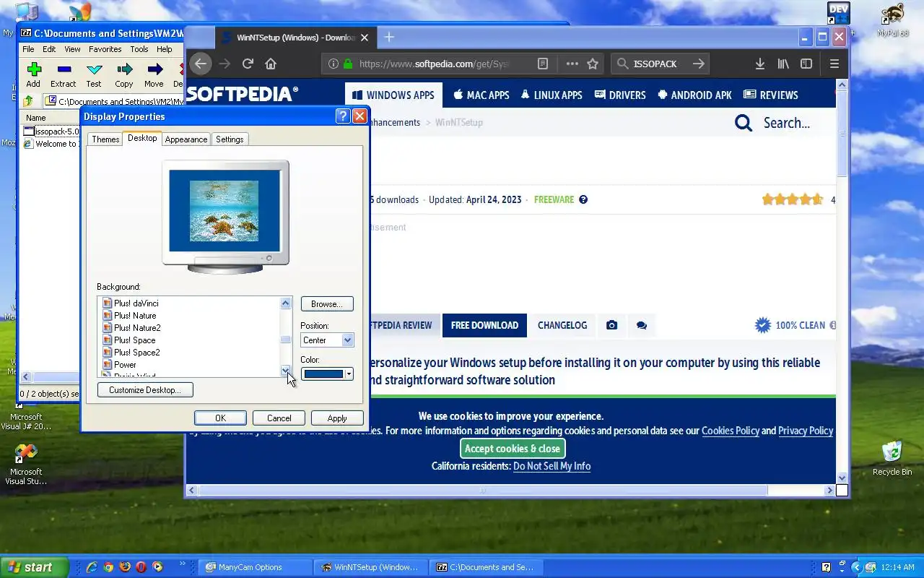Click the Add button in 7-Zip toolbar
This screenshot has height=578, width=924.
pos(33,74)
